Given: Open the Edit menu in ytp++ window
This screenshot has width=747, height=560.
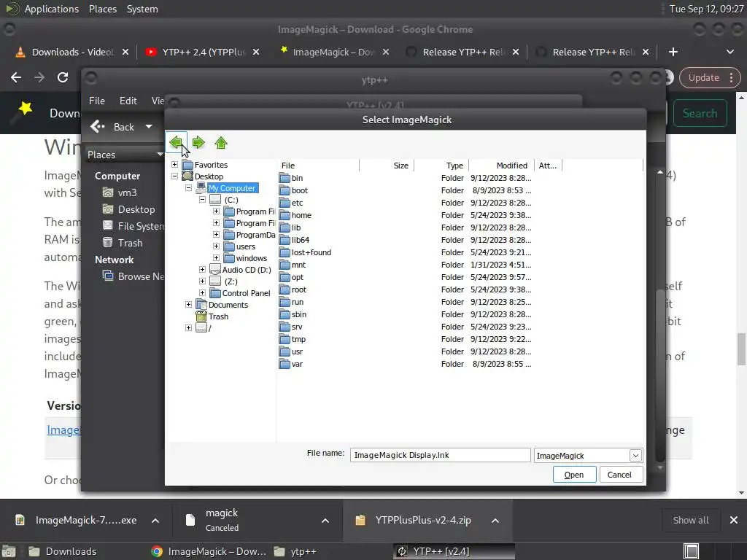Looking at the screenshot, I should click(x=128, y=101).
